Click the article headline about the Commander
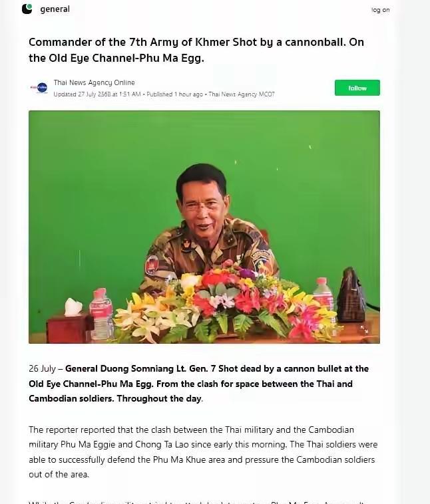Viewport: 430px width, 504px height. click(x=196, y=50)
